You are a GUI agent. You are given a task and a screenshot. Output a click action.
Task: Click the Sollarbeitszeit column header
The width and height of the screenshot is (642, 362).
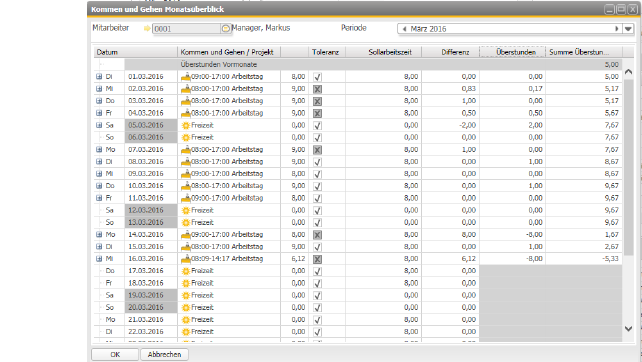384,52
